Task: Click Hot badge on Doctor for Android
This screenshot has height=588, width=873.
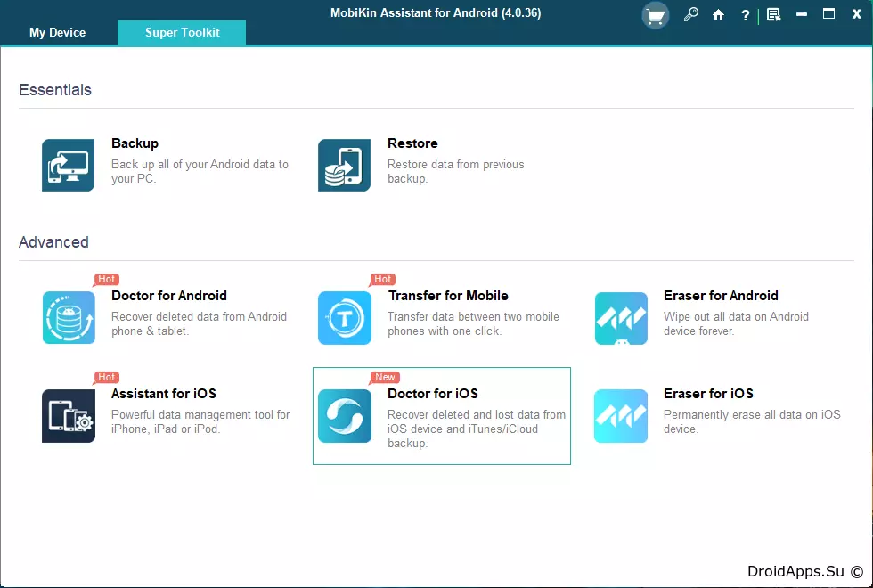Action: pos(106,280)
